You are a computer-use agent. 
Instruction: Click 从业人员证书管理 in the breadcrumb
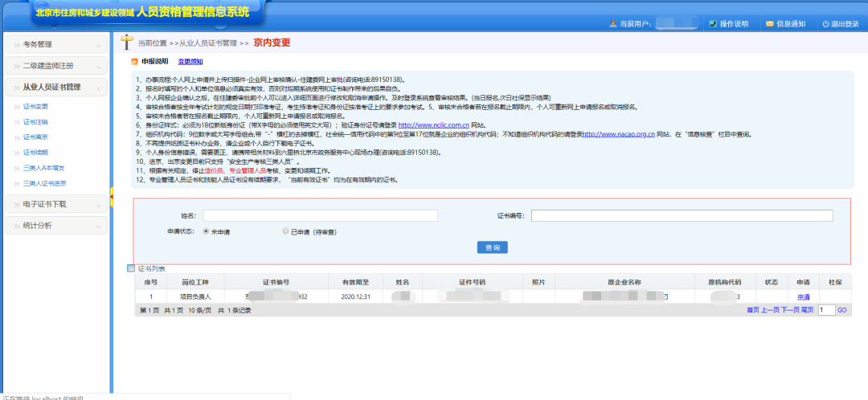207,43
